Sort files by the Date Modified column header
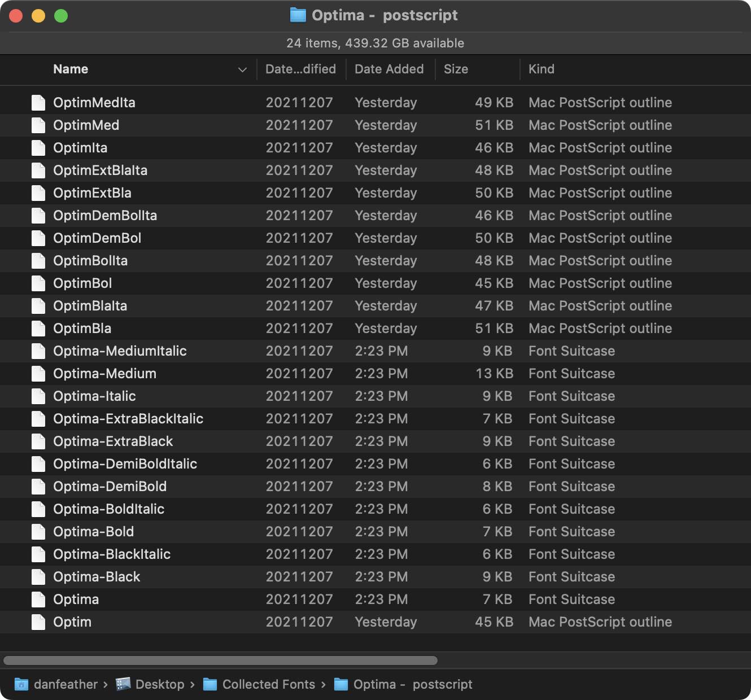The width and height of the screenshot is (751, 700). point(300,69)
